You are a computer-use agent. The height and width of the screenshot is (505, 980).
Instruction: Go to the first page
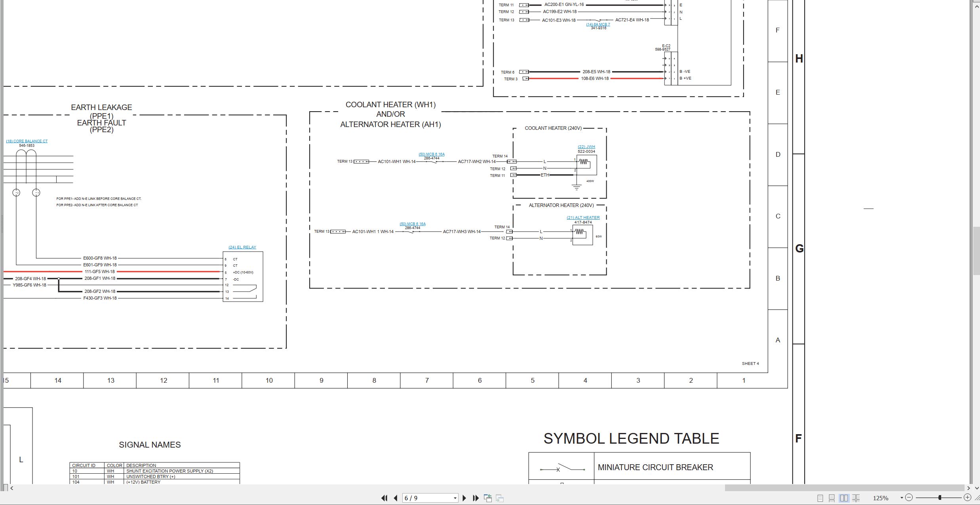pos(384,498)
